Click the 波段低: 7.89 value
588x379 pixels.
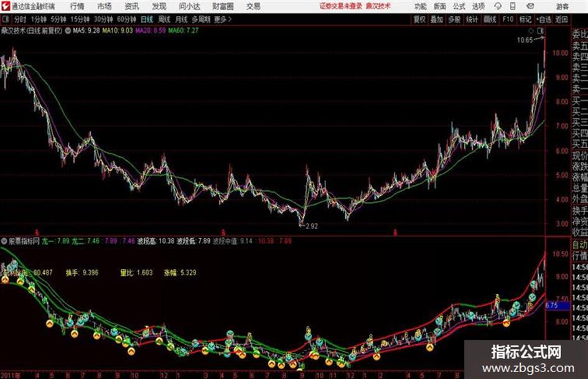click(194, 241)
